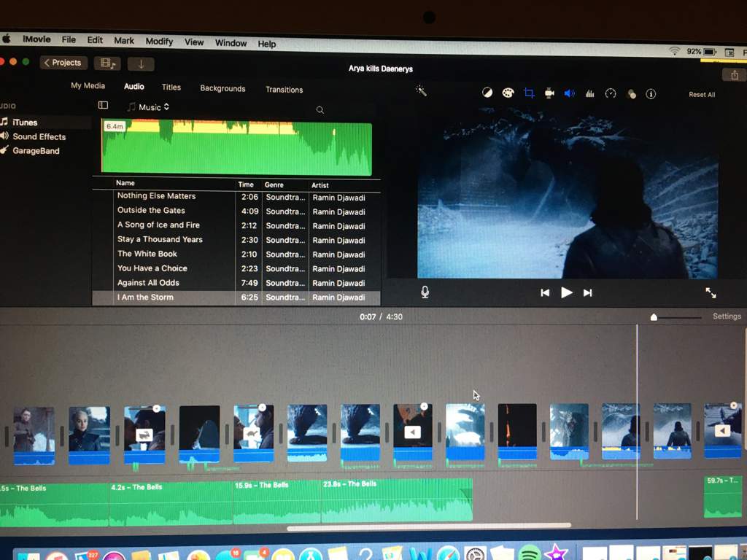Image resolution: width=747 pixels, height=560 pixels.
Task: Skip to the next clip
Action: point(587,293)
